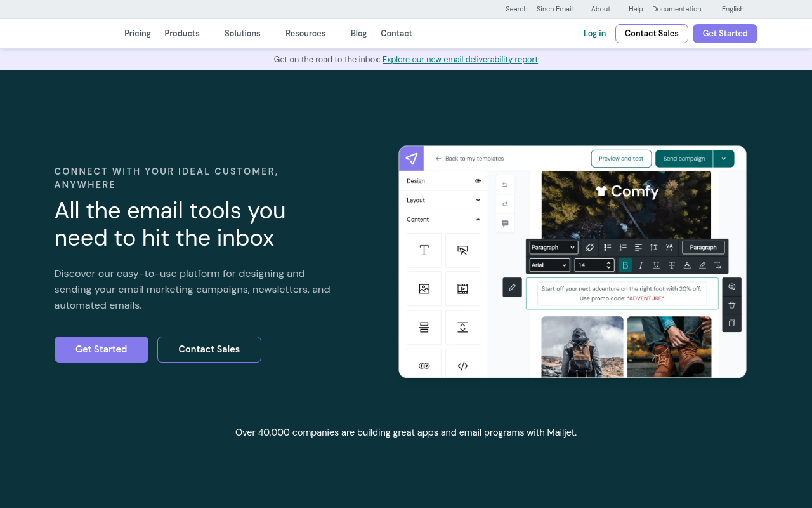812x508 pixels.
Task: Open the Arial font dropdown
Action: [550, 265]
